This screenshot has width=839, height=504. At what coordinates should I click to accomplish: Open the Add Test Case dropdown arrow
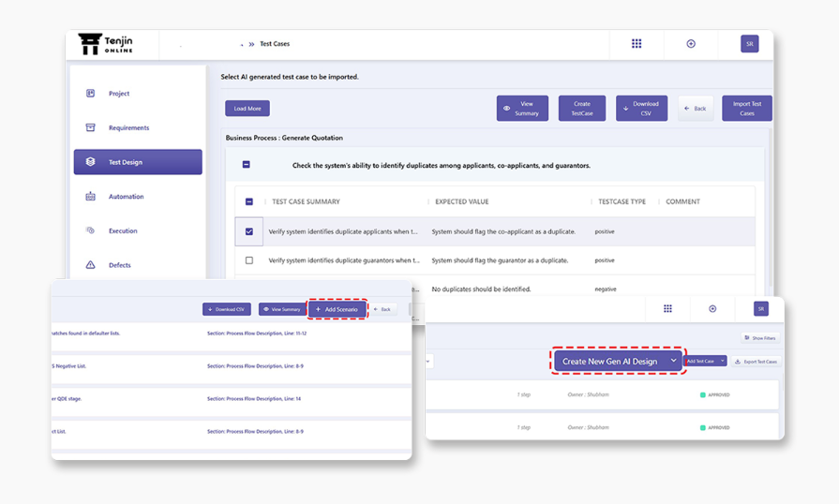click(x=723, y=362)
